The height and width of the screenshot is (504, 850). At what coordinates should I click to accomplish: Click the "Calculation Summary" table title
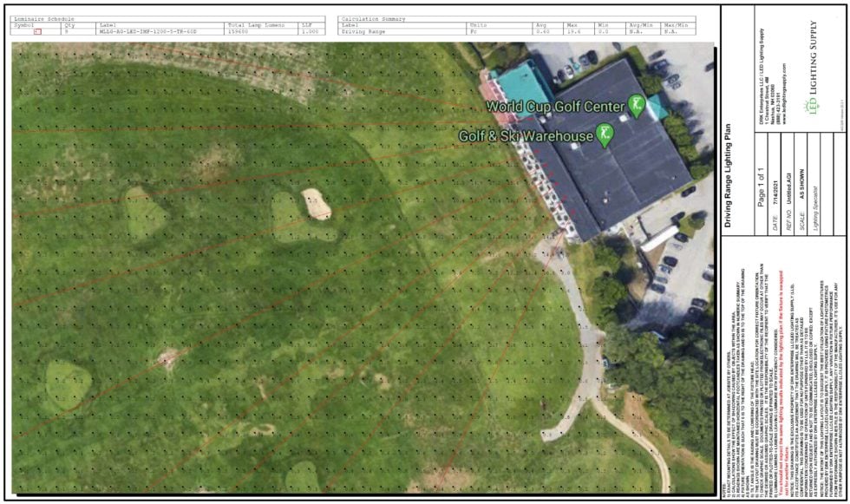(373, 19)
